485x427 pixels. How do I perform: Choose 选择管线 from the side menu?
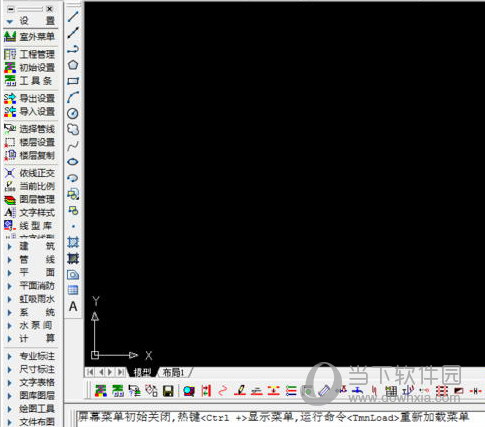tap(29, 129)
